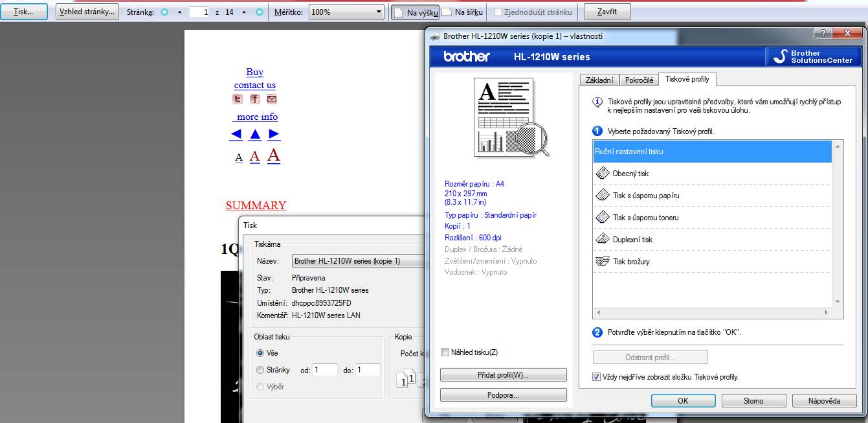Open Brother SolutionsCenter logo link
Image resolution: width=868 pixels, height=423 pixels.
point(813,56)
